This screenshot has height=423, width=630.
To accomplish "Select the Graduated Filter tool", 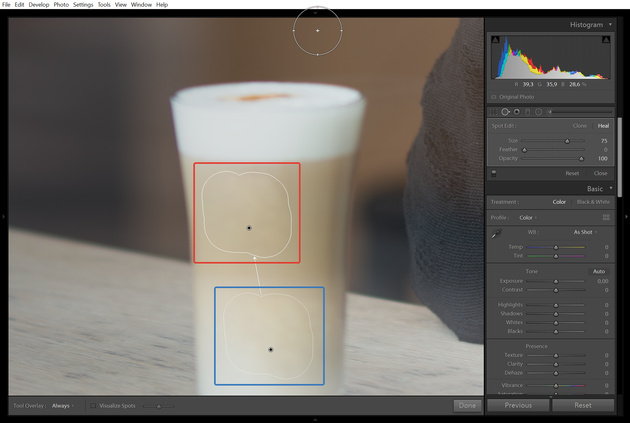I will click(x=528, y=112).
